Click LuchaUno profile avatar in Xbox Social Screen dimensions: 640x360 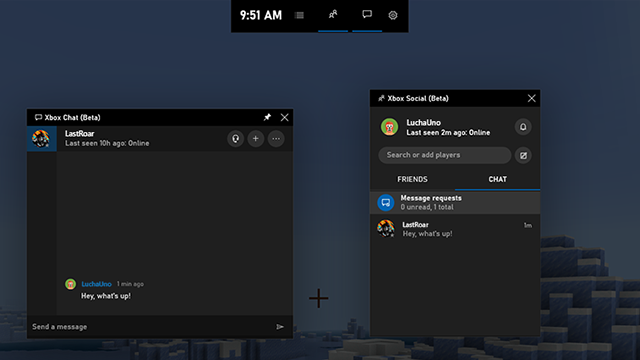pos(389,127)
